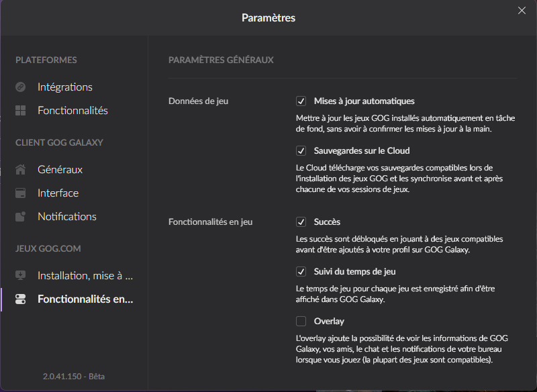
Task: Click the Fonctionnalités en jeu toggle icon
Action: click(x=21, y=299)
